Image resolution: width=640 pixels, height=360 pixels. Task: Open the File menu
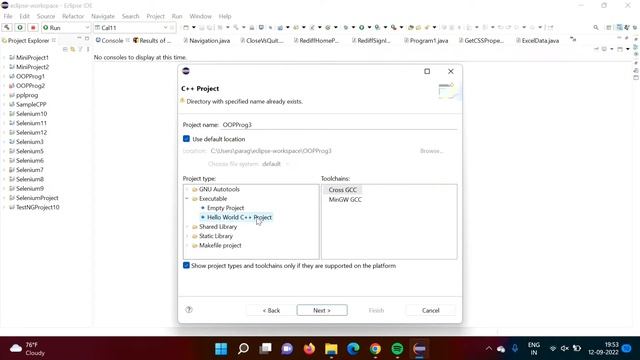pos(8,16)
